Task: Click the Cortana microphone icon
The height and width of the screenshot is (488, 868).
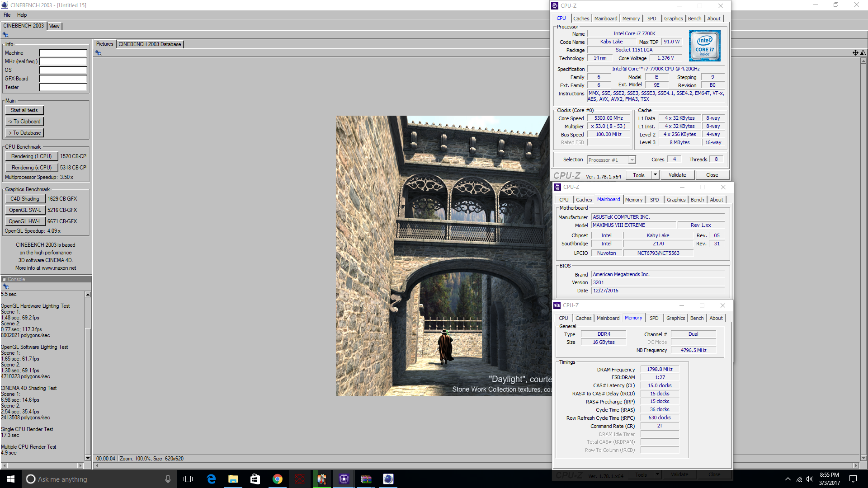Action: 168,479
